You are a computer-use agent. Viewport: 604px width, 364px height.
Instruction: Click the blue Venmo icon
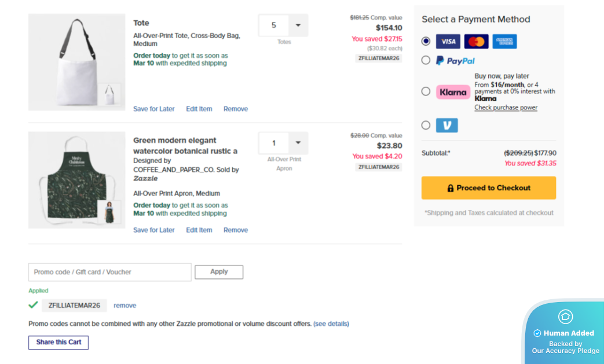pyautogui.click(x=446, y=125)
